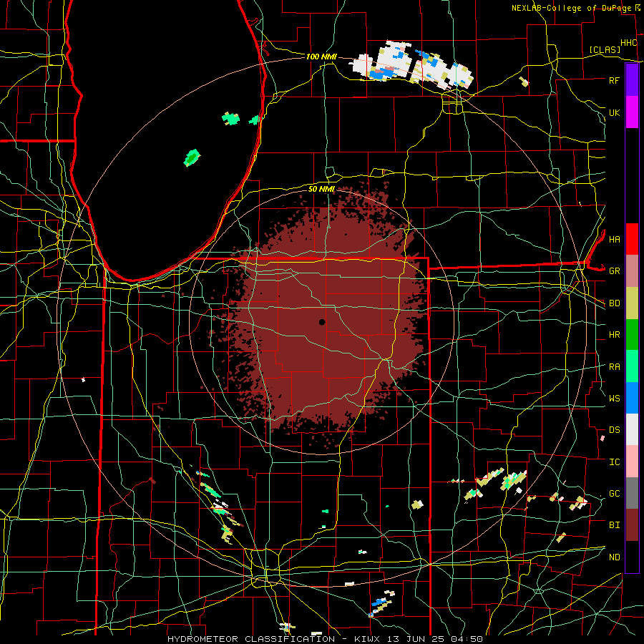The height and width of the screenshot is (644, 644).
Task: Click the RF legend label text
Action: coord(614,80)
